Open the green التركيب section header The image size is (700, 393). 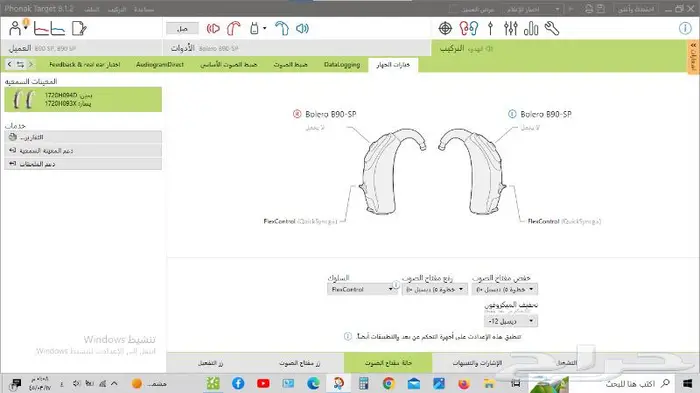pyautogui.click(x=559, y=48)
